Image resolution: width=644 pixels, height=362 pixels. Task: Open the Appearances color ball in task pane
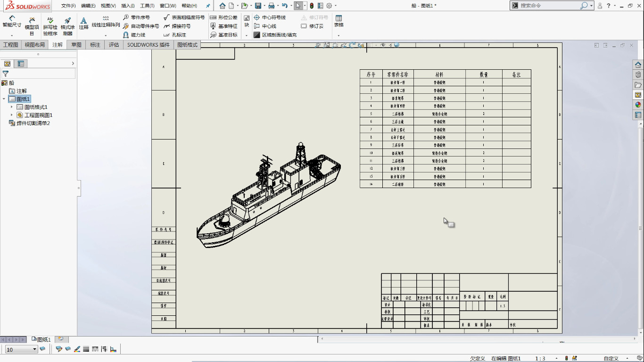pyautogui.click(x=638, y=105)
